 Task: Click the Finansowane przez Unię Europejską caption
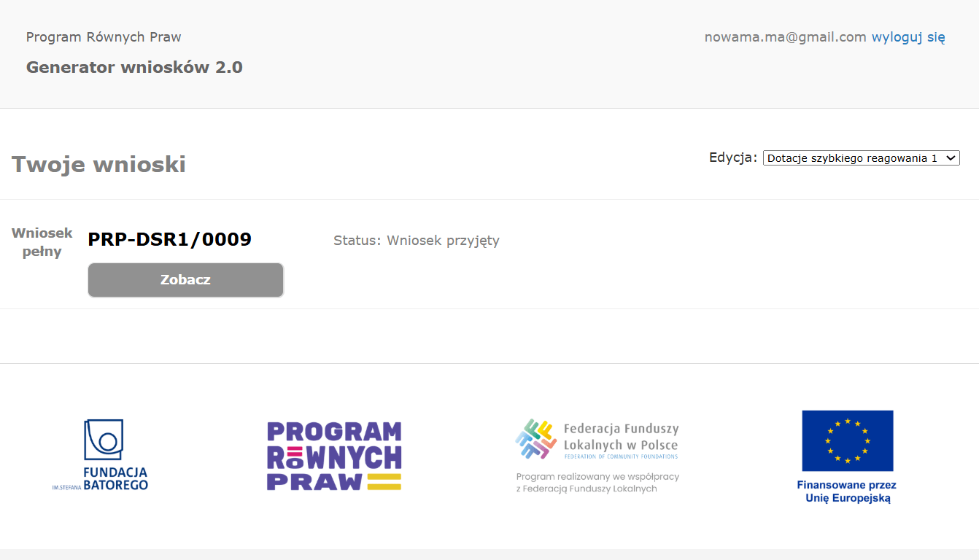(x=846, y=491)
